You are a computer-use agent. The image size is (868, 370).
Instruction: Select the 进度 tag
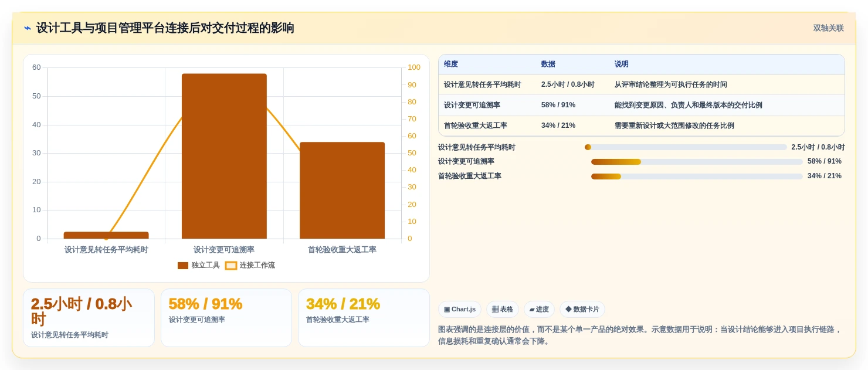point(539,310)
